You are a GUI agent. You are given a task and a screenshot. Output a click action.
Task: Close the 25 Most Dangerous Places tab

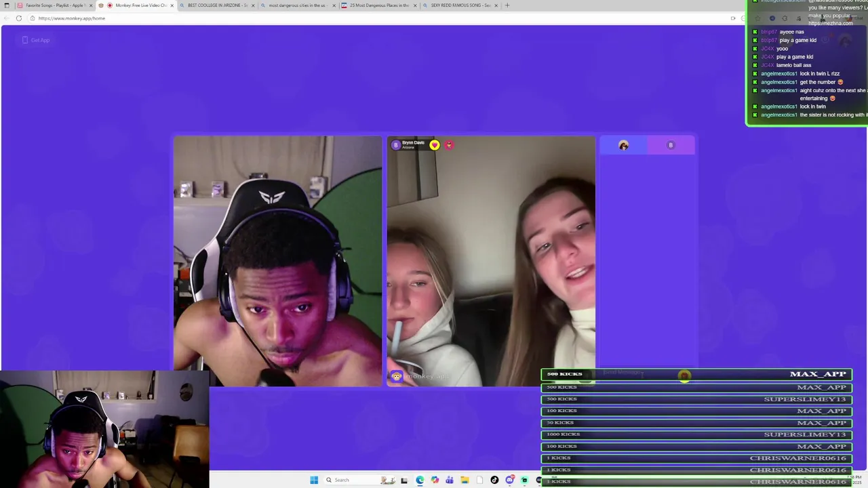point(414,5)
